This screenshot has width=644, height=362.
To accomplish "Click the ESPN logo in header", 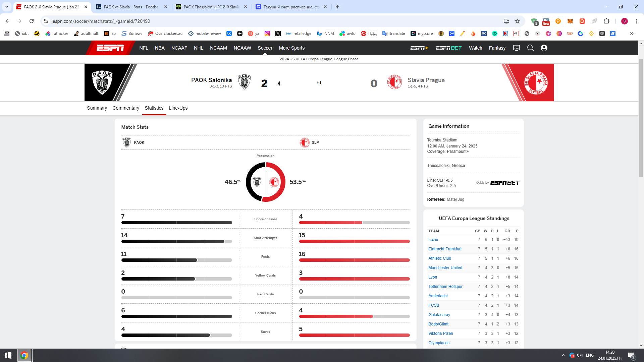I will click(x=110, y=48).
